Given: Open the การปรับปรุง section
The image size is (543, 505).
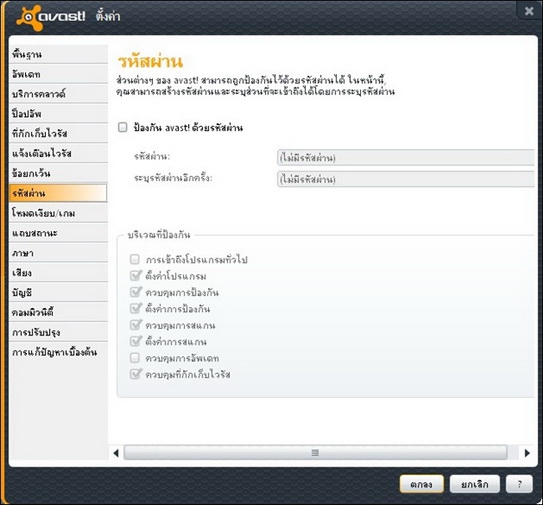Looking at the screenshot, I should pyautogui.click(x=58, y=332).
